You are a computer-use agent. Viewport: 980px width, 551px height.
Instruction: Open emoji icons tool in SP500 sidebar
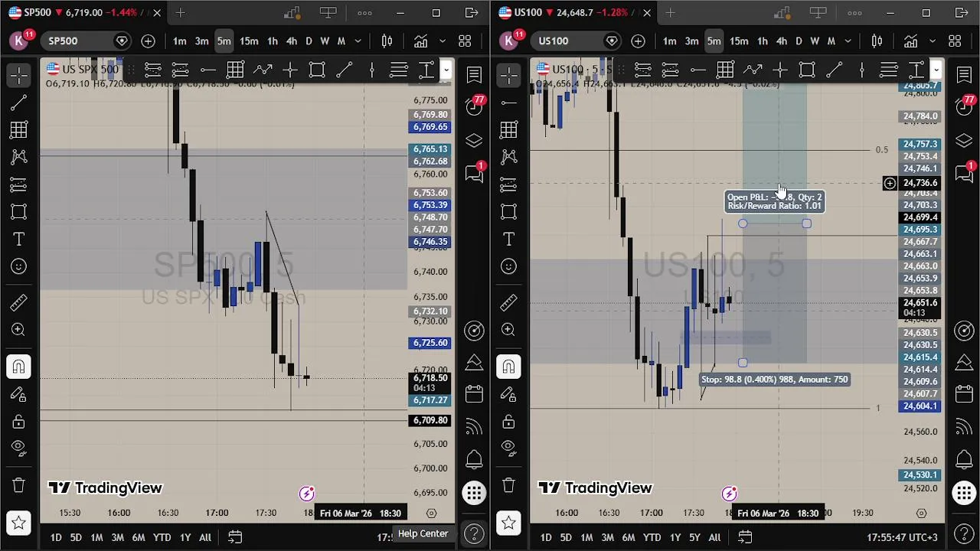(x=19, y=267)
